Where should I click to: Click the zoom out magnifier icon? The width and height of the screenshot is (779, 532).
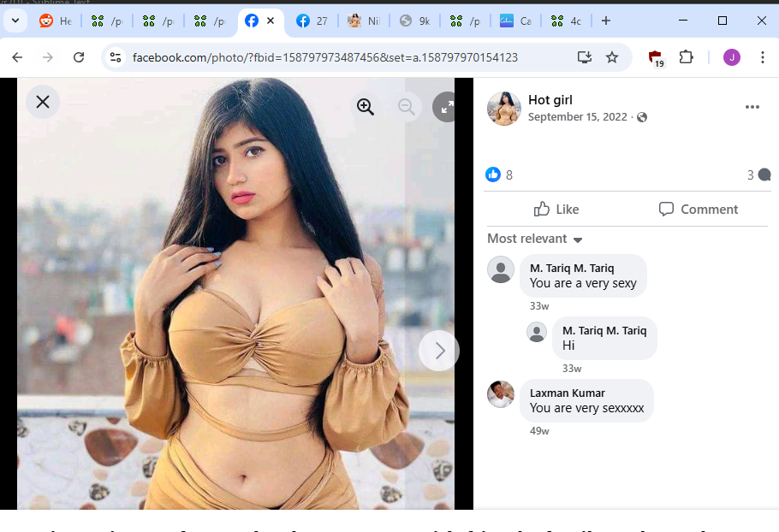click(x=407, y=107)
